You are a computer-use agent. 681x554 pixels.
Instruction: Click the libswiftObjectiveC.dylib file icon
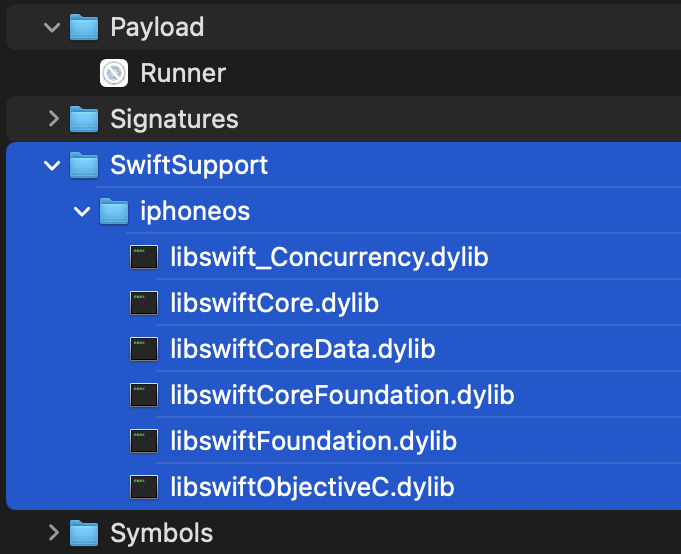pyautogui.click(x=144, y=487)
